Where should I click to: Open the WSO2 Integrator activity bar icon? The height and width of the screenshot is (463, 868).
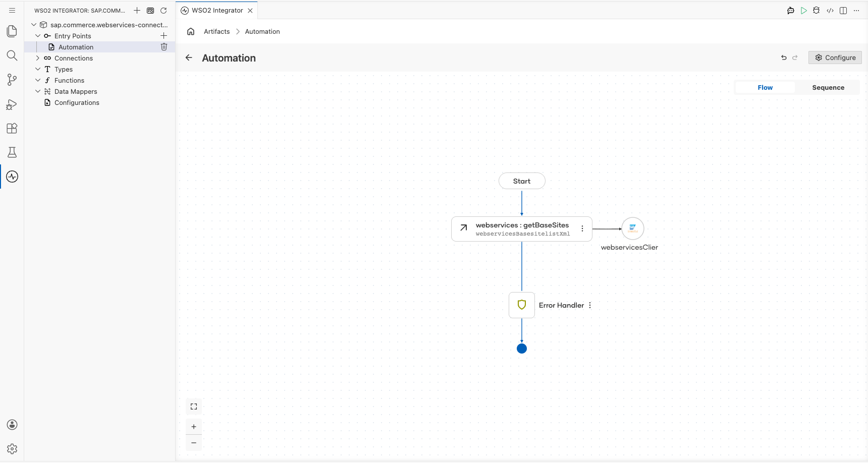[12, 177]
